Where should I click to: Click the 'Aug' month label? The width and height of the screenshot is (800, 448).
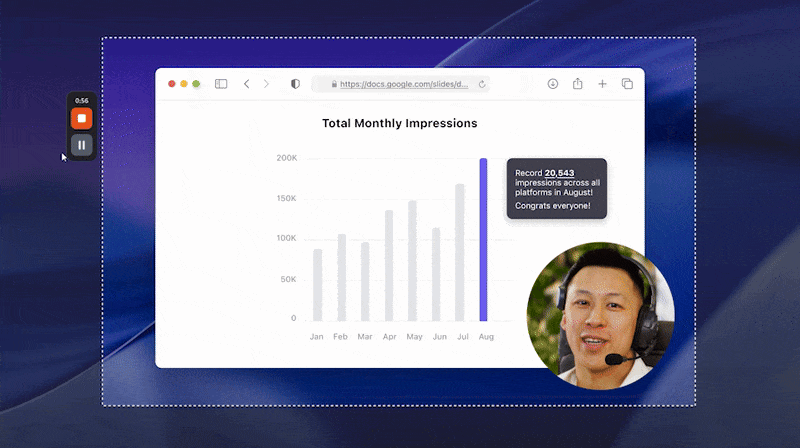coord(486,337)
